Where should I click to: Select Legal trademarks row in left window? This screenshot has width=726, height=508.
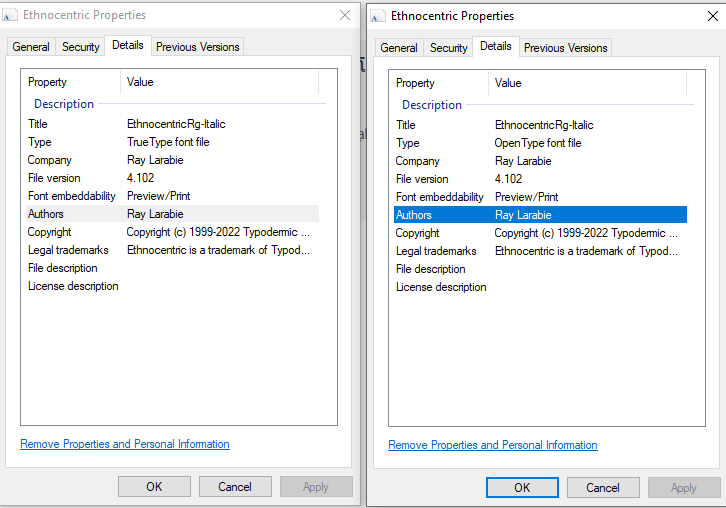click(x=172, y=250)
